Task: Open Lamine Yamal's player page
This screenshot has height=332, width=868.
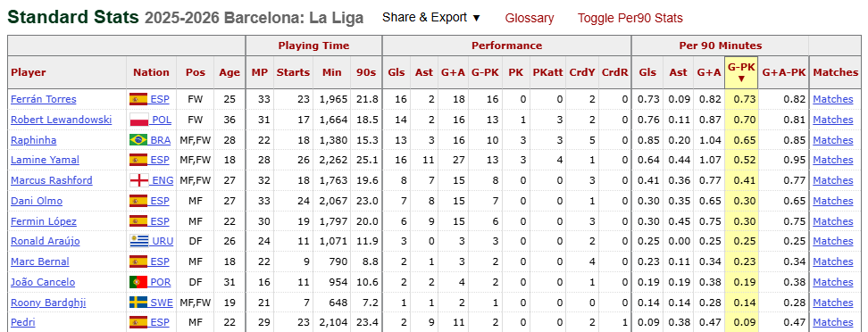Action: point(45,160)
